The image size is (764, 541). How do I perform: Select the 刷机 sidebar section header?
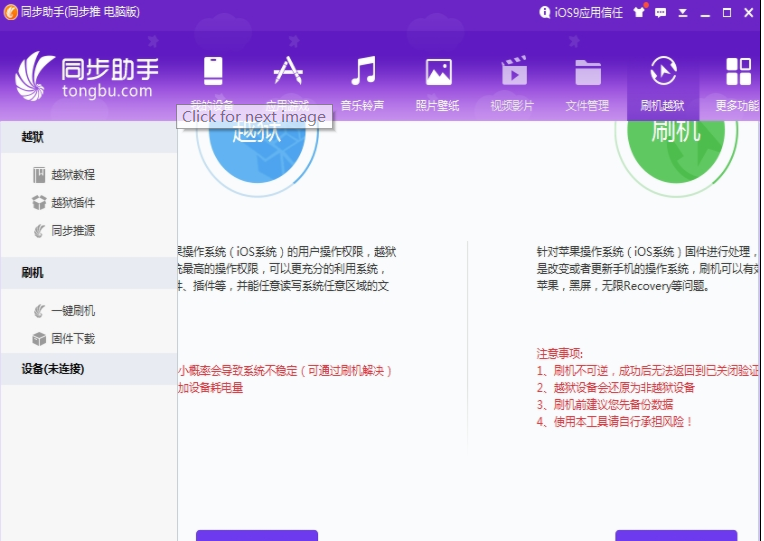click(x=89, y=272)
